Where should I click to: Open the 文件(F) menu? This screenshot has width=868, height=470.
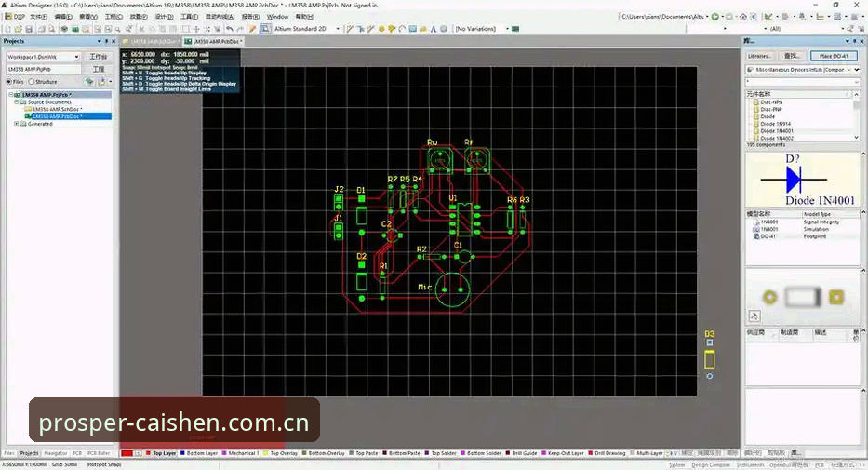pos(38,17)
